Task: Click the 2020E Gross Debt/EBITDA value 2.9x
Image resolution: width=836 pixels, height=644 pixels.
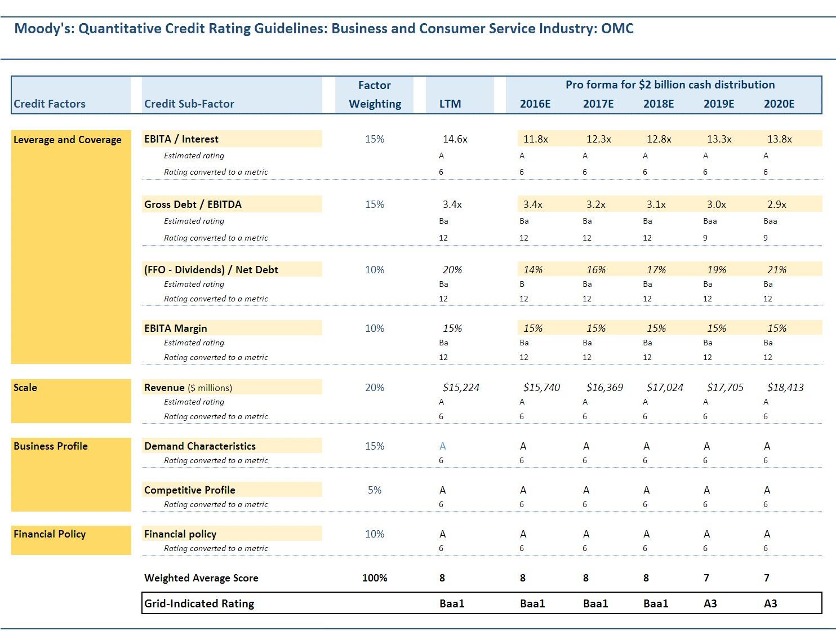Action: (x=777, y=205)
